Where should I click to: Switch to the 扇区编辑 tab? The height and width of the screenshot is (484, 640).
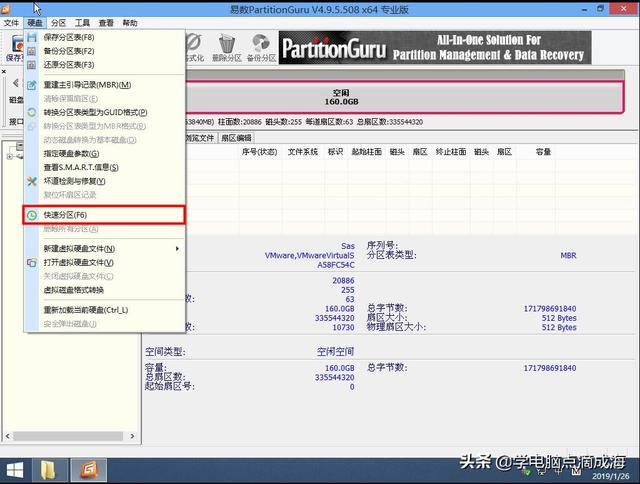point(236,138)
